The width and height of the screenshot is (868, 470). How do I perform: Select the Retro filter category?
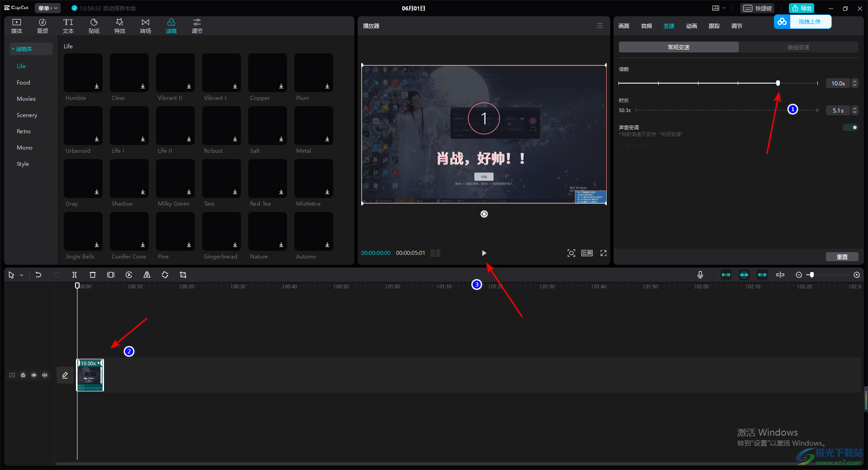click(24, 132)
